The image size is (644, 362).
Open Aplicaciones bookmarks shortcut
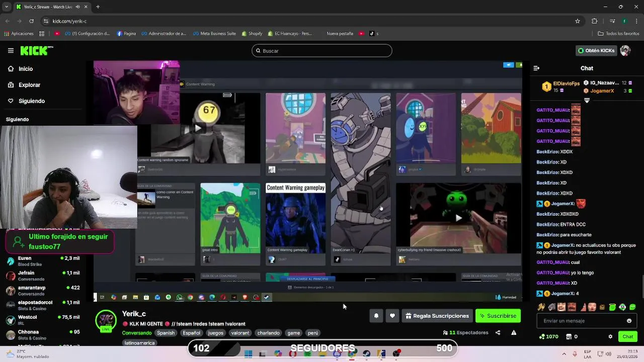19,34
